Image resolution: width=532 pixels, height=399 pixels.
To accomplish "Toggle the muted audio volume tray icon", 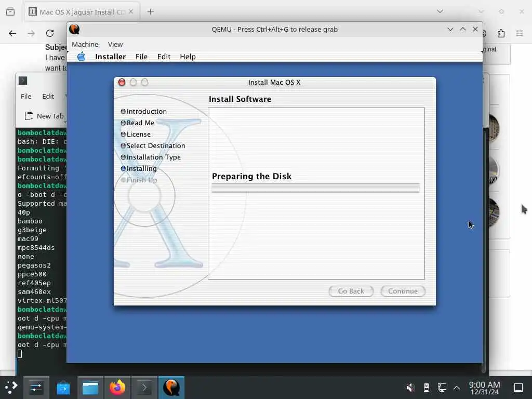I will (410, 388).
